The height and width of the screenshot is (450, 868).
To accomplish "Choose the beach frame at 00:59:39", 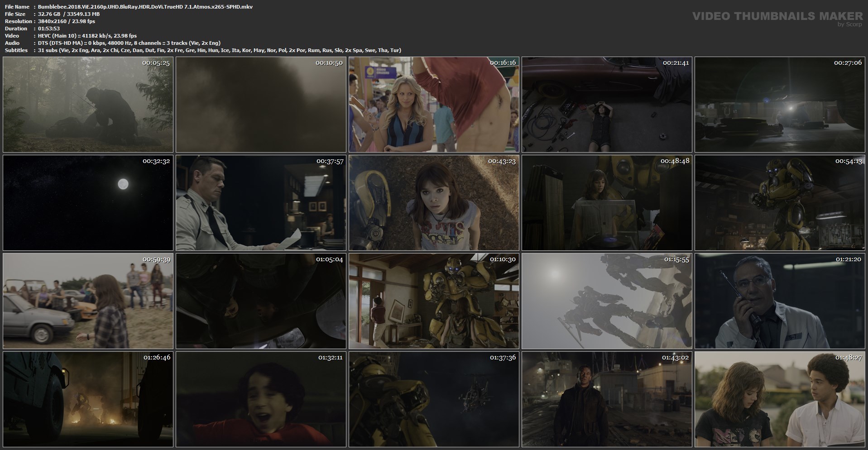I will tap(88, 301).
